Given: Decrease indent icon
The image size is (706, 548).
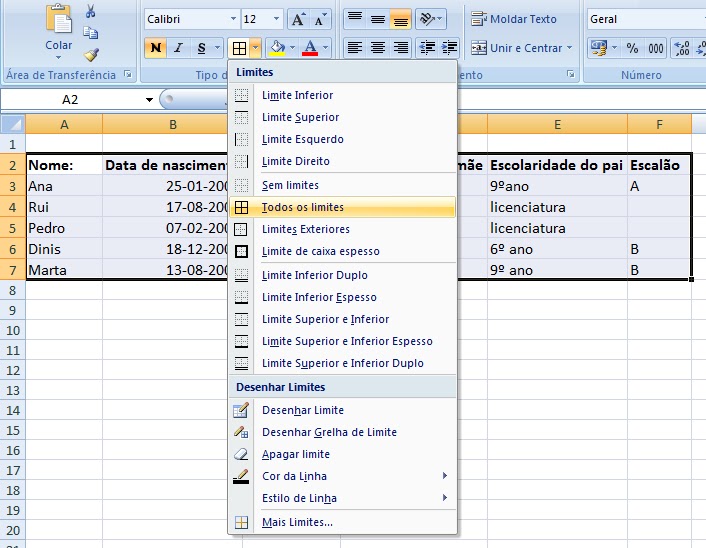Looking at the screenshot, I should click(426, 48).
